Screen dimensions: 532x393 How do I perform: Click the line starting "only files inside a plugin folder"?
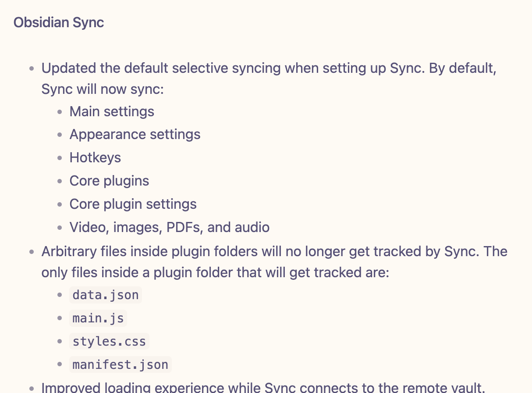click(x=215, y=272)
